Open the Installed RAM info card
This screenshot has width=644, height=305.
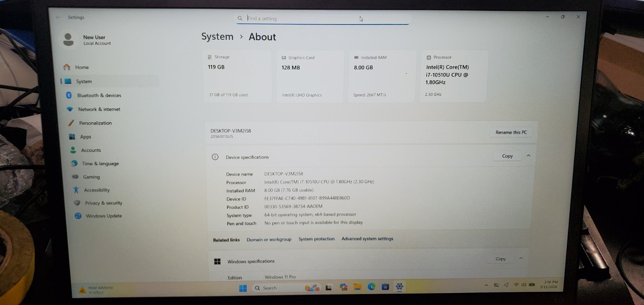[x=382, y=76]
